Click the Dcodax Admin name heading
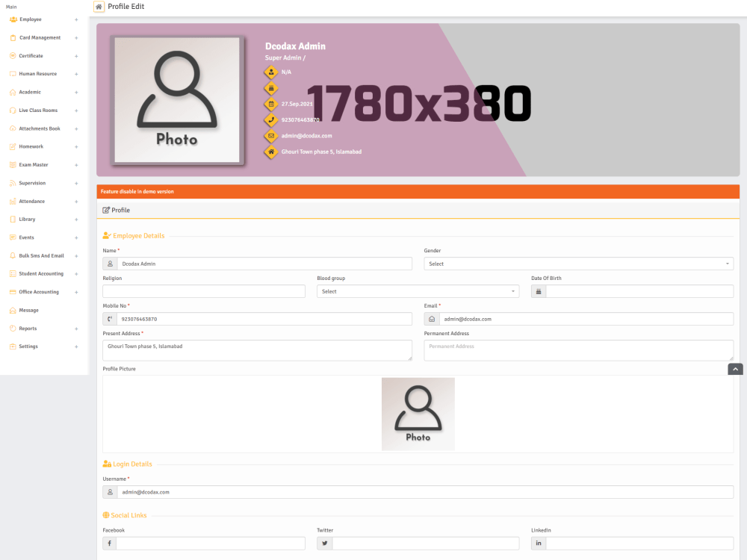747x560 pixels. coord(295,46)
